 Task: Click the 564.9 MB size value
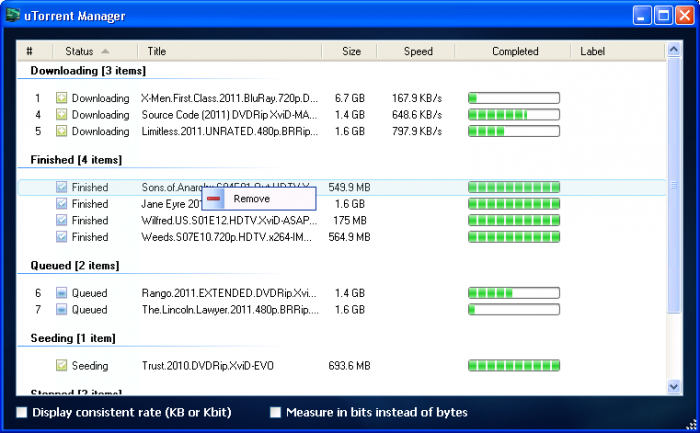click(x=350, y=237)
